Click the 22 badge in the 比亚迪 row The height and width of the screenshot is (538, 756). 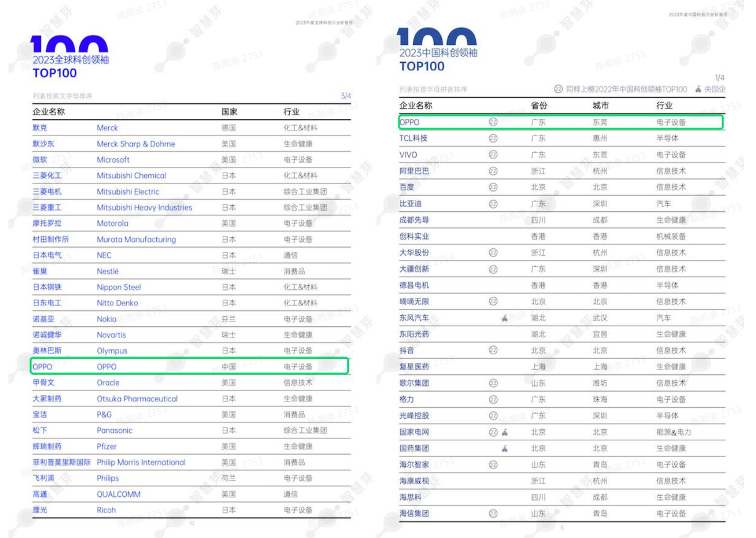point(493,204)
